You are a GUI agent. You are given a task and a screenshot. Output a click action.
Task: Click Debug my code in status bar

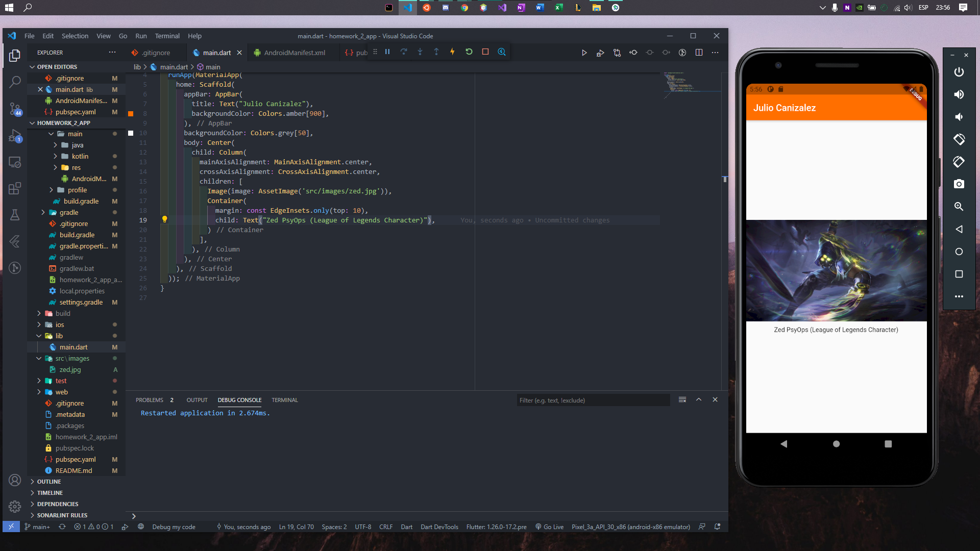(174, 527)
